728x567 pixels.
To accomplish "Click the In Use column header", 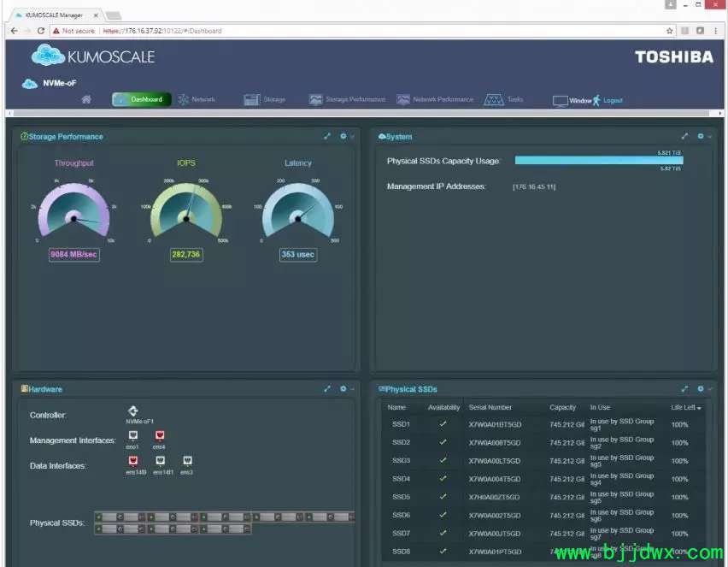I will coord(600,408).
